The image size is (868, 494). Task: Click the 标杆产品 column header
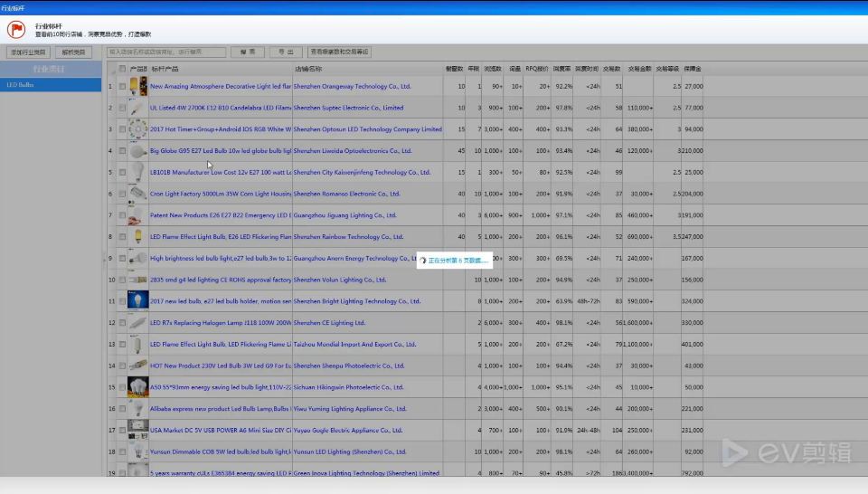165,69
